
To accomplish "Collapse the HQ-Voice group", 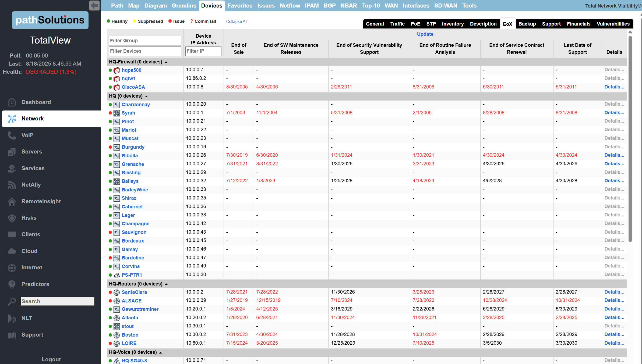I will tap(161, 352).
